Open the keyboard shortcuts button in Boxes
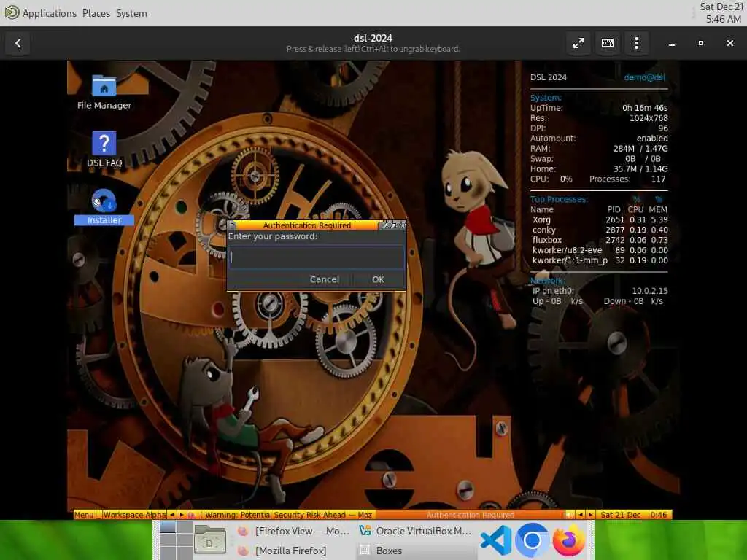747x560 pixels. pyautogui.click(x=608, y=43)
